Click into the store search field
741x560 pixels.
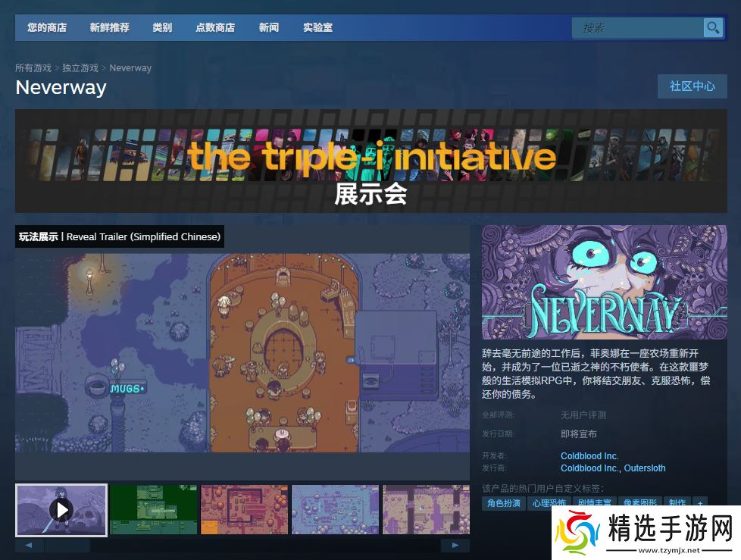click(636, 28)
